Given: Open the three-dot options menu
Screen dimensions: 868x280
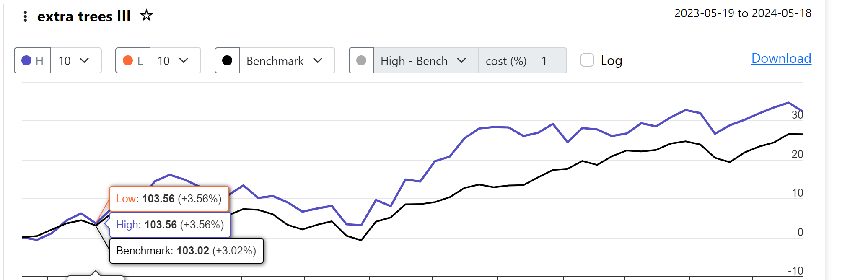Looking at the screenshot, I should [x=25, y=16].
